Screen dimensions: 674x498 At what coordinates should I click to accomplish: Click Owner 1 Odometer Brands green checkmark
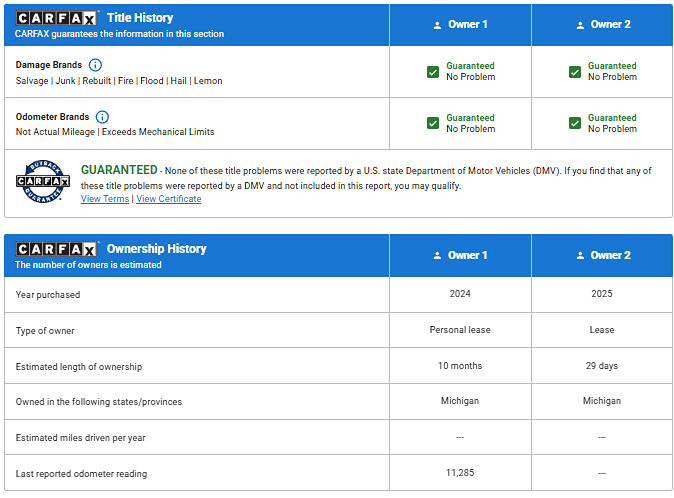[433, 123]
